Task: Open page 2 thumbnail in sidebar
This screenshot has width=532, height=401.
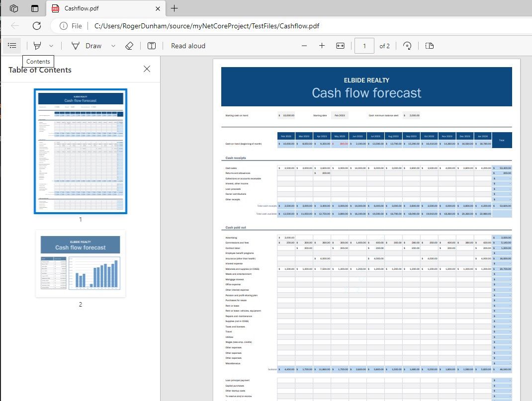Action: click(80, 264)
